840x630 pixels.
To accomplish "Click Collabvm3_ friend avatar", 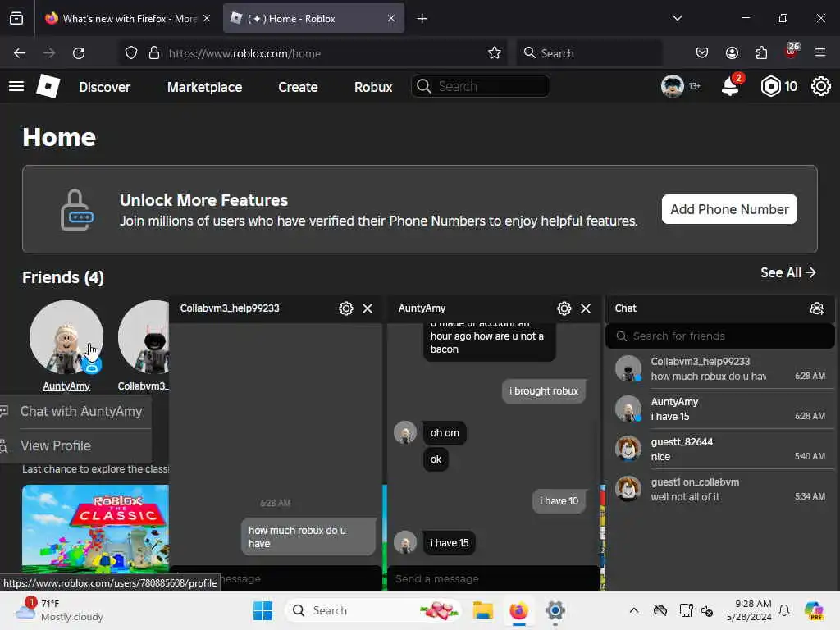I will (x=144, y=337).
